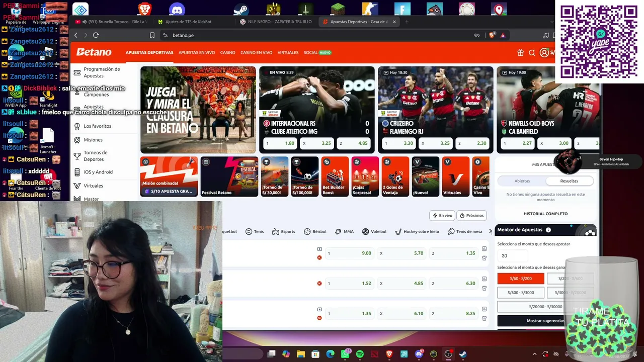Toggle the Próximos filter
644x362 pixels.
pos(471,216)
